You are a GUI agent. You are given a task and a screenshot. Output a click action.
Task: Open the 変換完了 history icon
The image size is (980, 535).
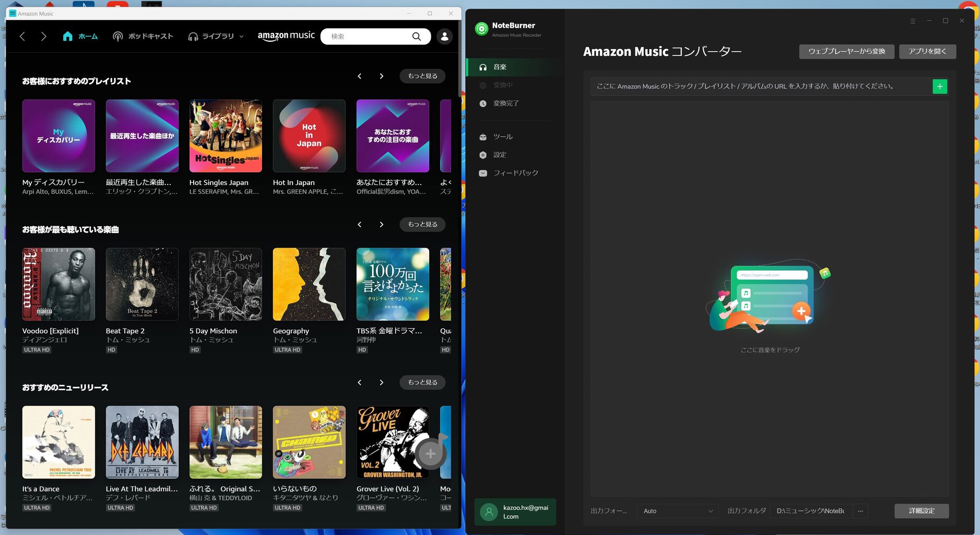pos(482,103)
